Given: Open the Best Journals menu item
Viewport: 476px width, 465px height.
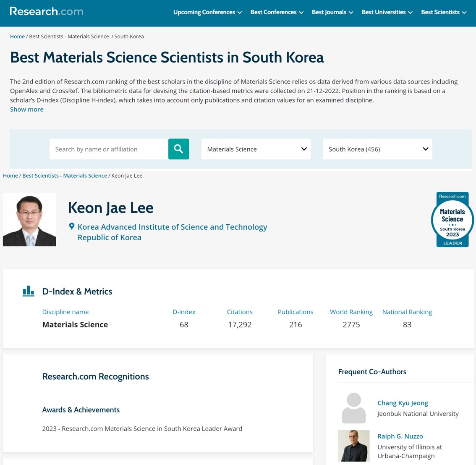Looking at the screenshot, I should tap(332, 12).
